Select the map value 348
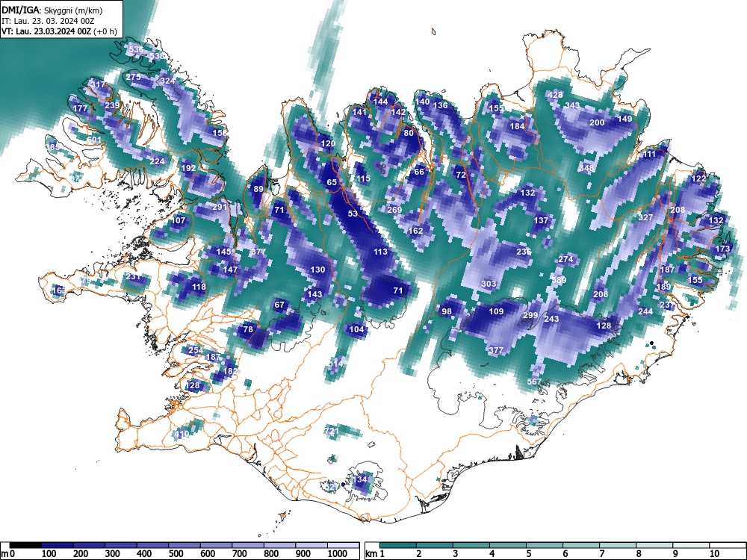 click(x=586, y=168)
